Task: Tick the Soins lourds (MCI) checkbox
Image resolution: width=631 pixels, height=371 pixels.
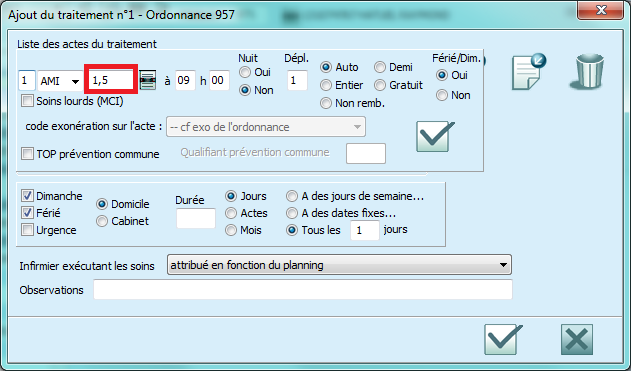Action: coord(27,101)
